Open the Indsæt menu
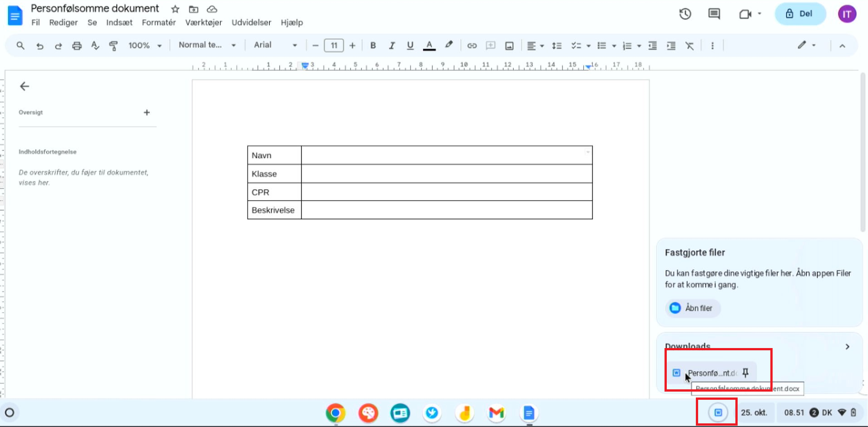The image size is (868, 427). [x=119, y=23]
